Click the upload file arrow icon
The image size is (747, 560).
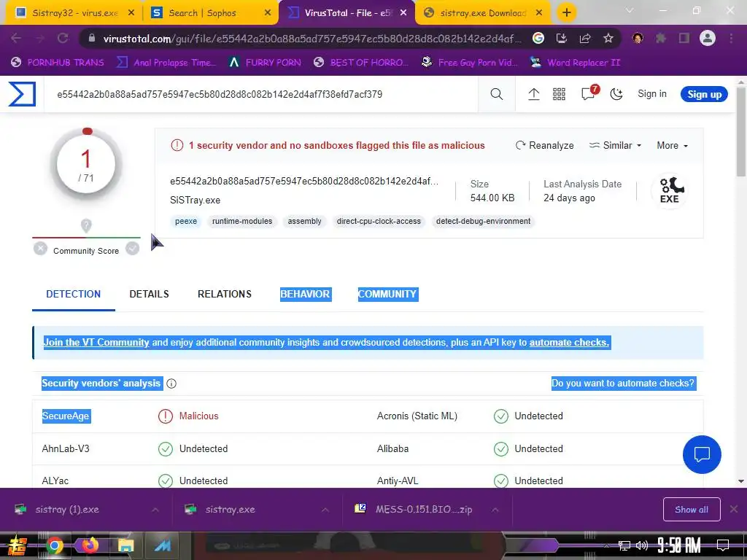tap(533, 94)
